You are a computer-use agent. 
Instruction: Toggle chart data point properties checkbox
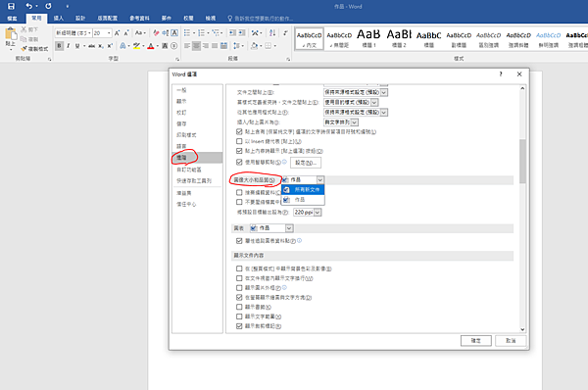point(239,241)
